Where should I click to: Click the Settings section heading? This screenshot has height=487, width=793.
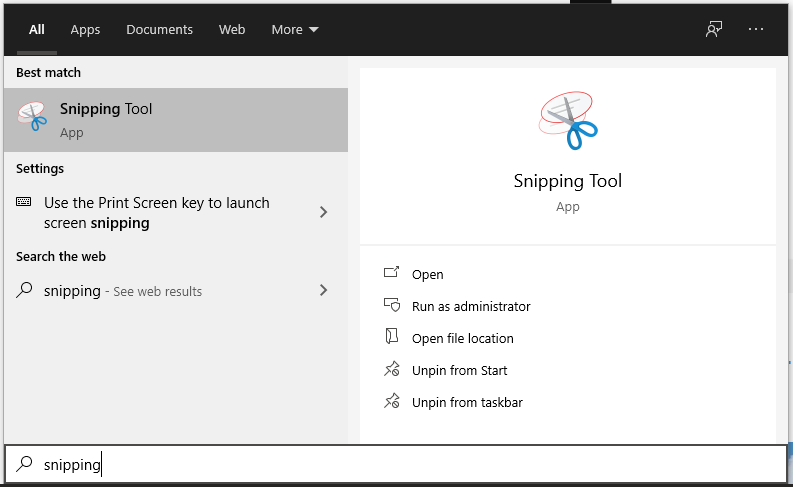(x=40, y=168)
